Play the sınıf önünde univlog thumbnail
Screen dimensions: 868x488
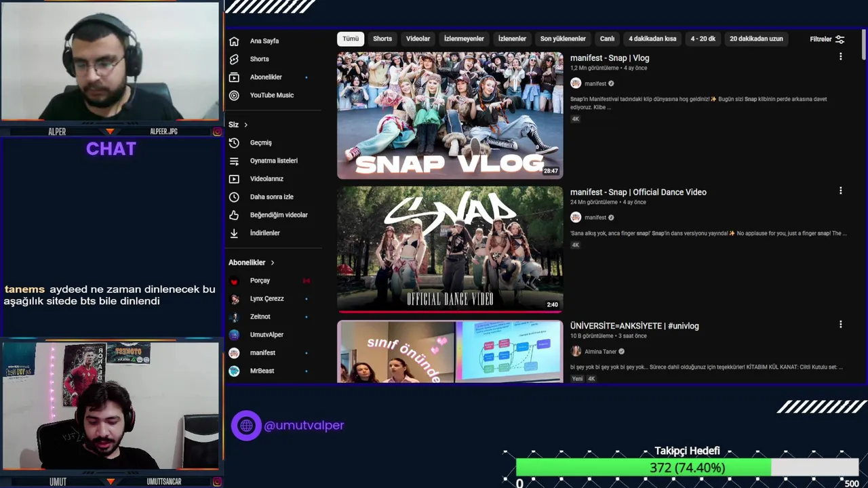pos(450,352)
